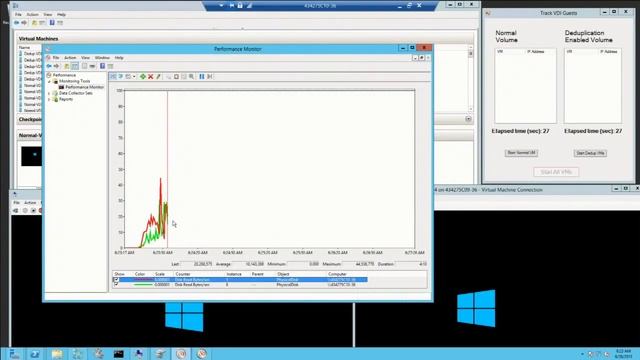Image resolution: width=640 pixels, height=360 pixels.
Task: Select Data Collector Sets in tree
Action: tap(76, 93)
